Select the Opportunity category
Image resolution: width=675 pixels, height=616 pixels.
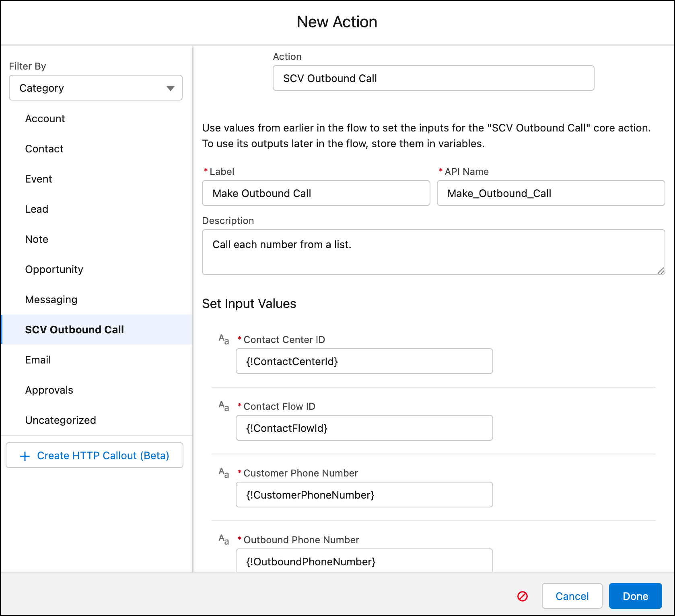54,269
